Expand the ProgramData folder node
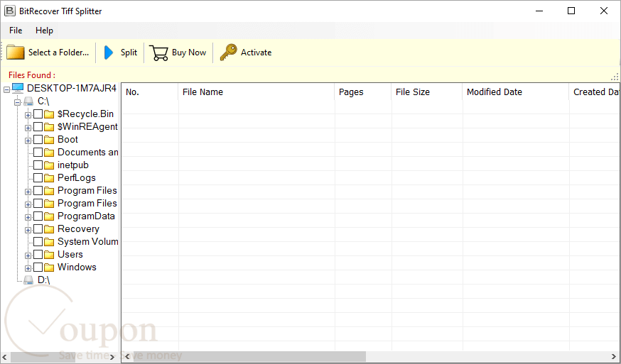The height and width of the screenshot is (364, 621). click(28, 217)
